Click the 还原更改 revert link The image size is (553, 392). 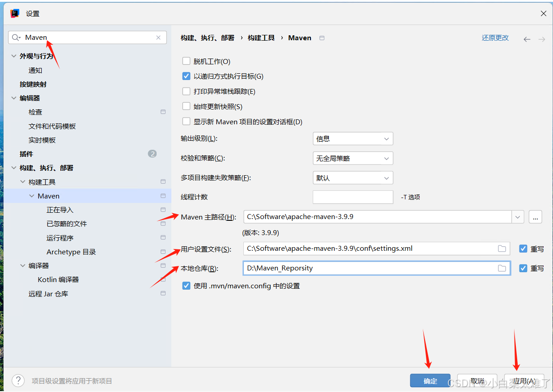click(495, 38)
